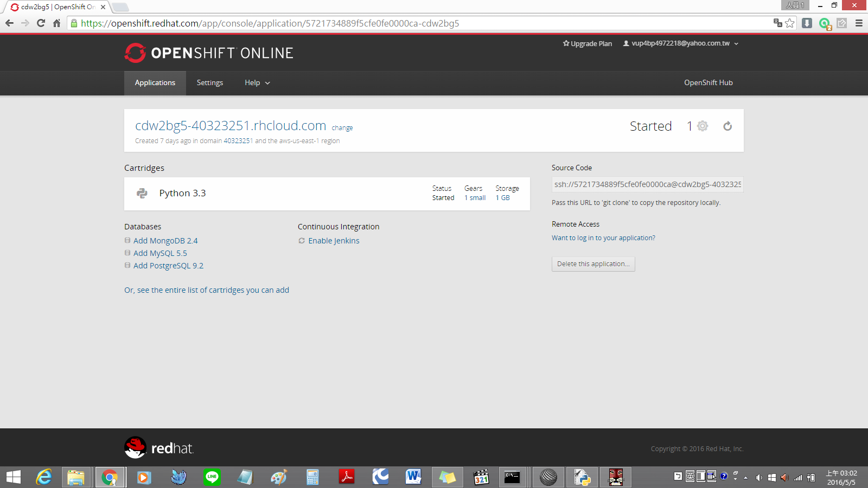Select the Source Code SSH URL field

[647, 184]
